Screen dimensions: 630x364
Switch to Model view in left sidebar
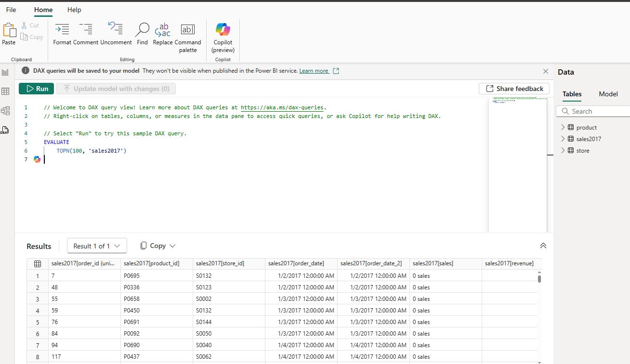(x=5, y=111)
